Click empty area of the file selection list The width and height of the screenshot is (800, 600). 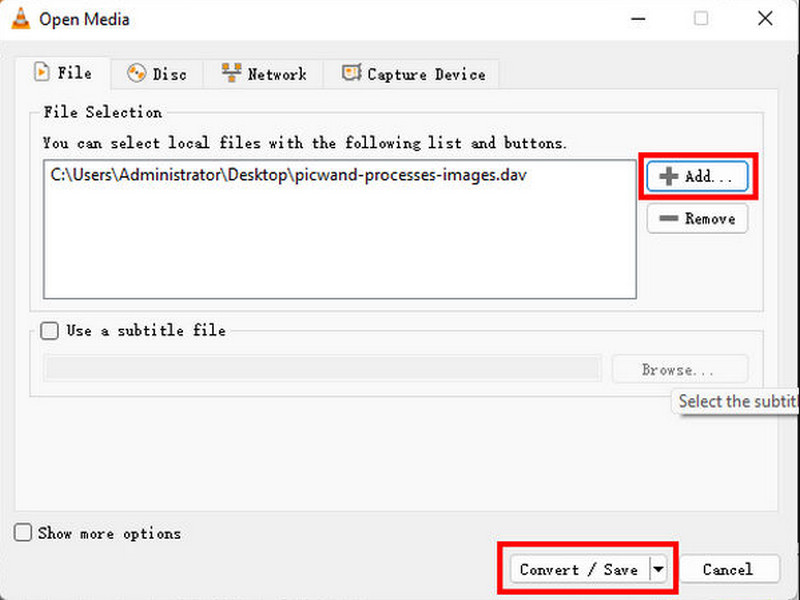(340, 245)
